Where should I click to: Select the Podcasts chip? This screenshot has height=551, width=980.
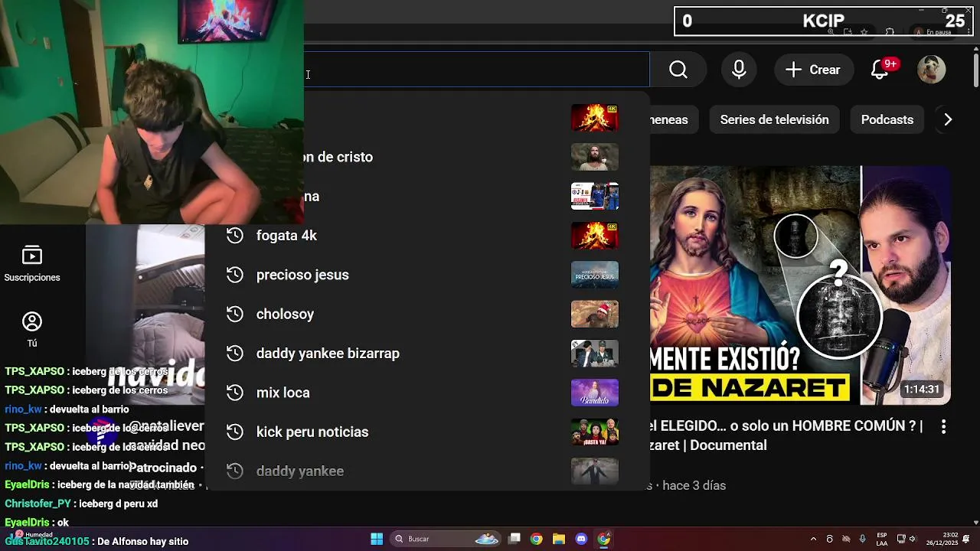tap(887, 119)
